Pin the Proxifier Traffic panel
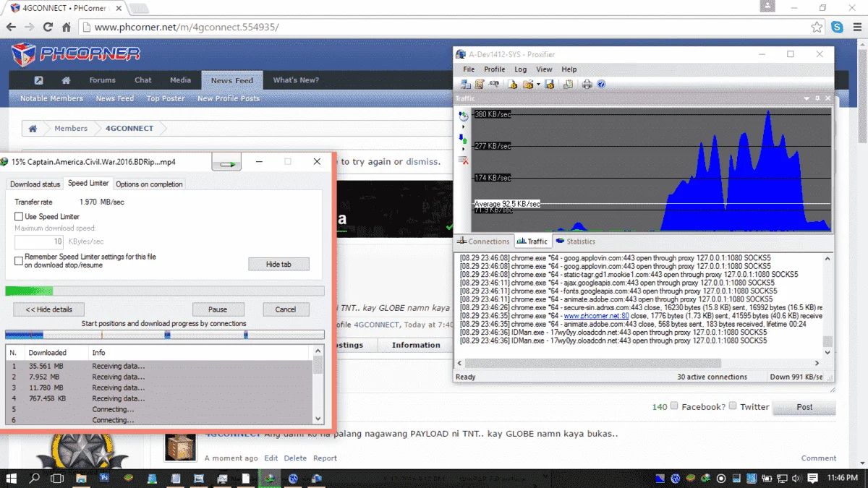 point(817,98)
